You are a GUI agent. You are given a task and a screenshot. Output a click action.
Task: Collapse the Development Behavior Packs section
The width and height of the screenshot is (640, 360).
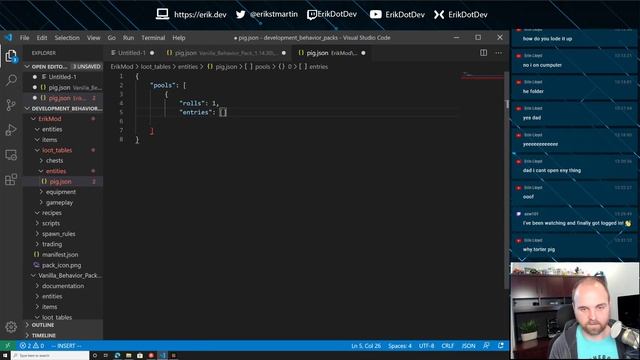[x=63, y=108]
